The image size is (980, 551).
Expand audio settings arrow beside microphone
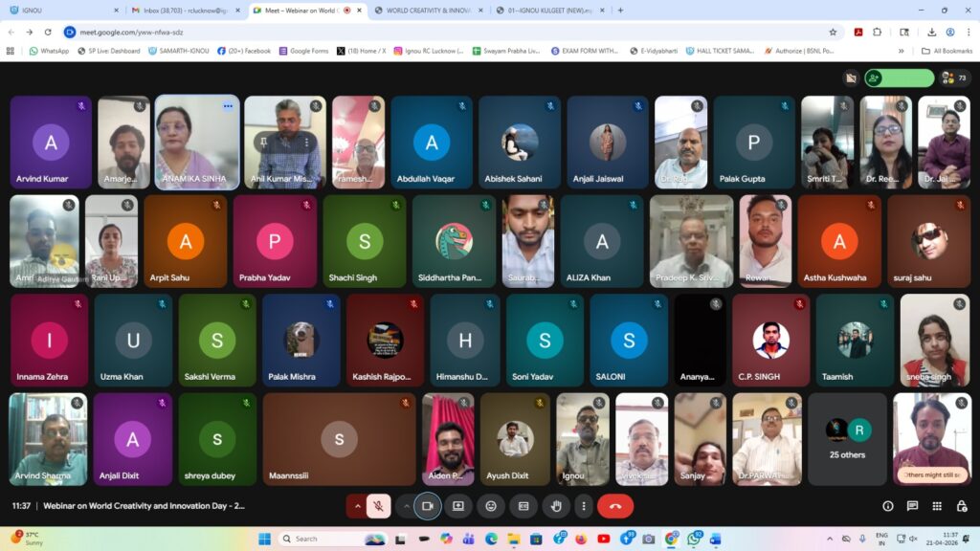pos(357,506)
